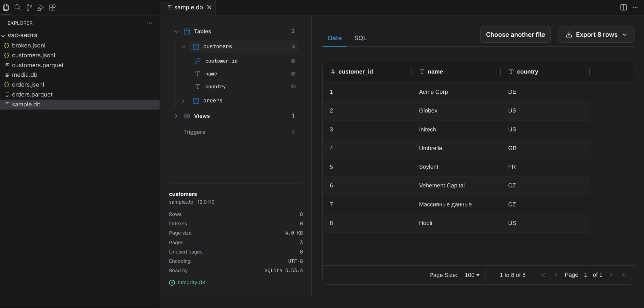Click Export 8 rows button
Viewport: 644px width, 308px height.
pyautogui.click(x=596, y=34)
